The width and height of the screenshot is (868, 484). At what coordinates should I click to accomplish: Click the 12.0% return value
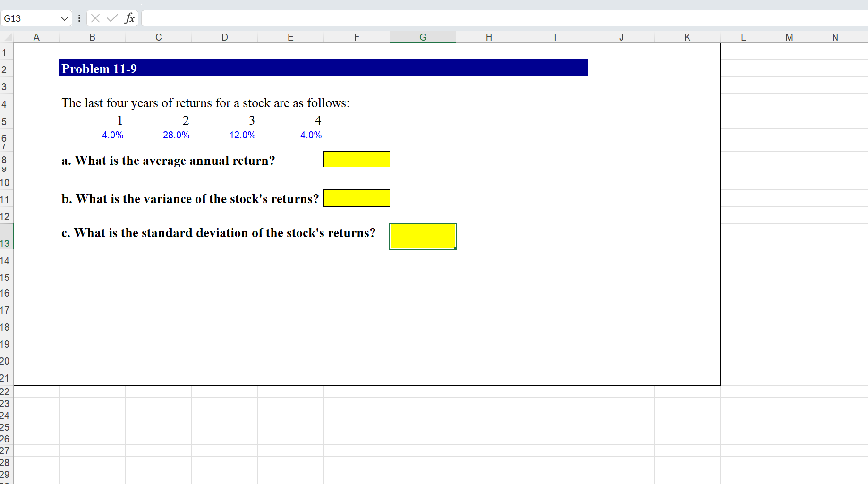point(243,135)
